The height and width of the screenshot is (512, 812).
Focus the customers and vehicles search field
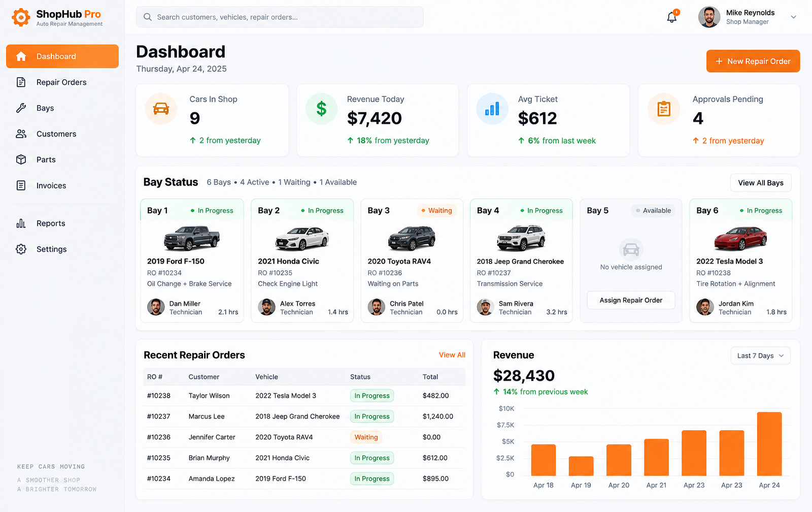coord(280,17)
